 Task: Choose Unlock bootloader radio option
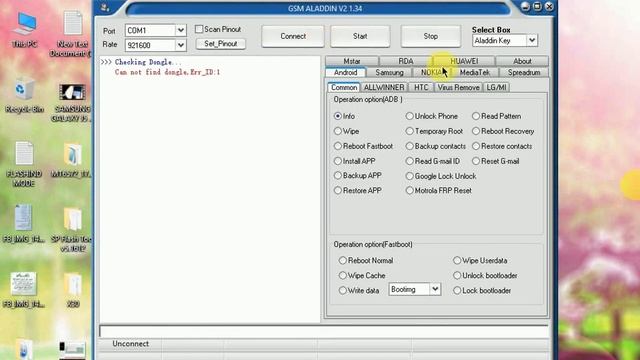click(x=457, y=276)
